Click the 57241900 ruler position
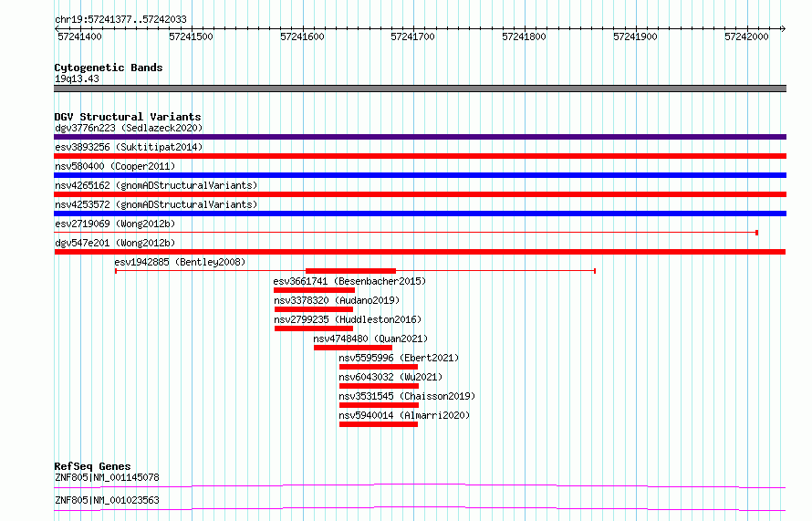This screenshot has height=521, width=812. click(x=635, y=36)
